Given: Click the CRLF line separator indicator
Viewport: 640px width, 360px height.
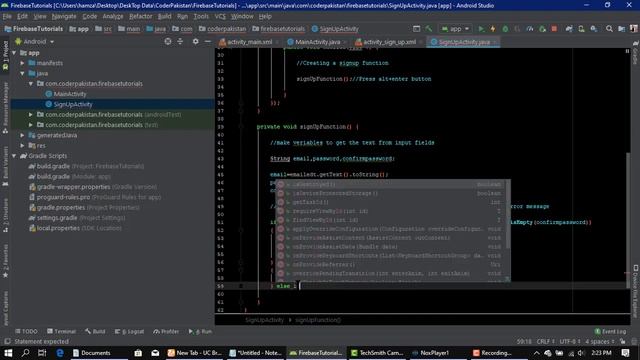Looking at the screenshot, I should coord(545,342).
